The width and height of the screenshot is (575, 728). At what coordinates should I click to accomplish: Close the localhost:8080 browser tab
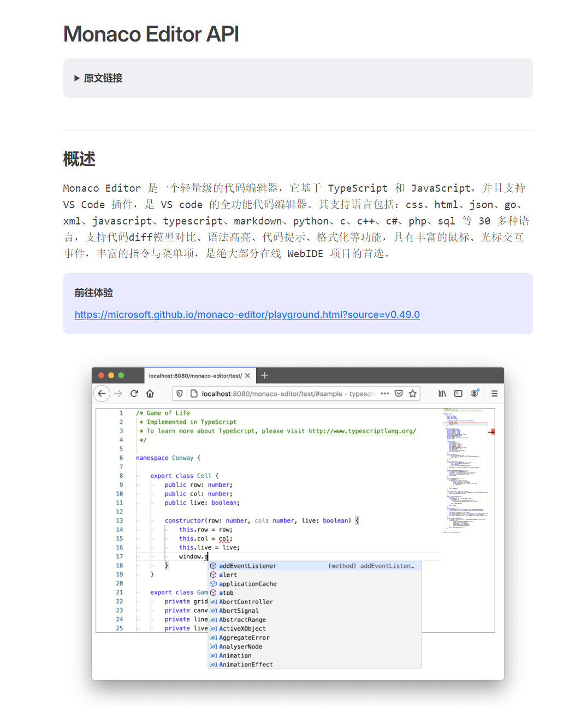coord(247,376)
